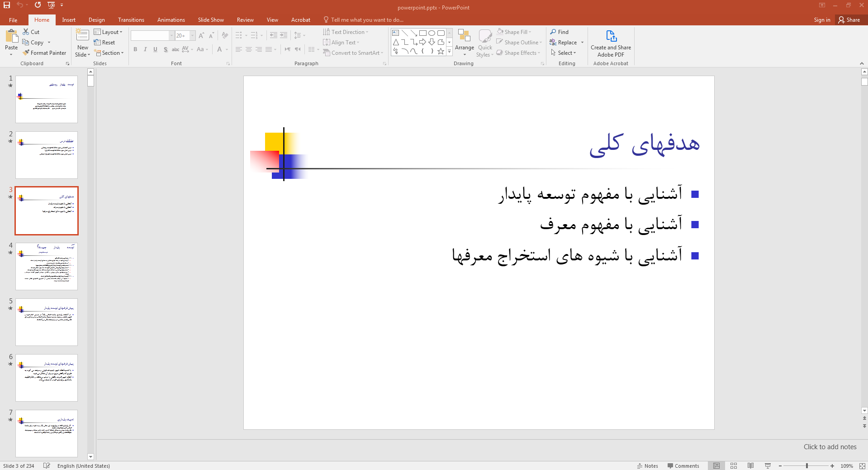Toggle the Comments pane
The image size is (868, 470).
(x=683, y=466)
